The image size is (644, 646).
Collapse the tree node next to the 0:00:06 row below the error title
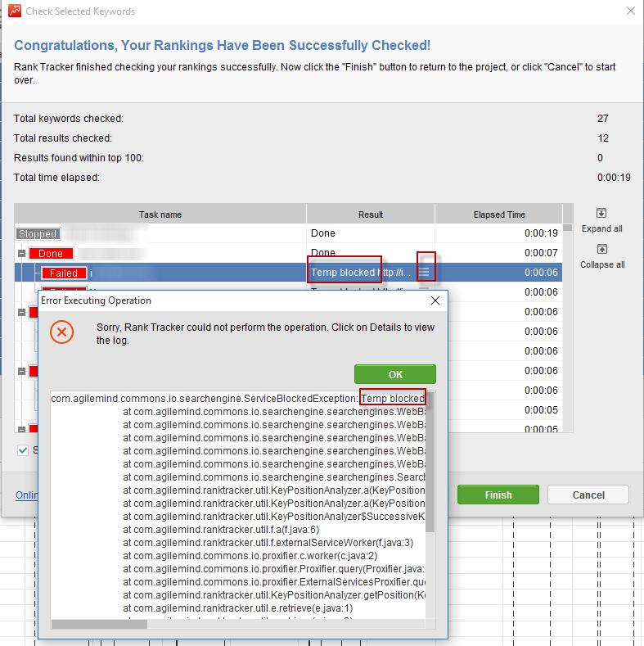click(22, 312)
